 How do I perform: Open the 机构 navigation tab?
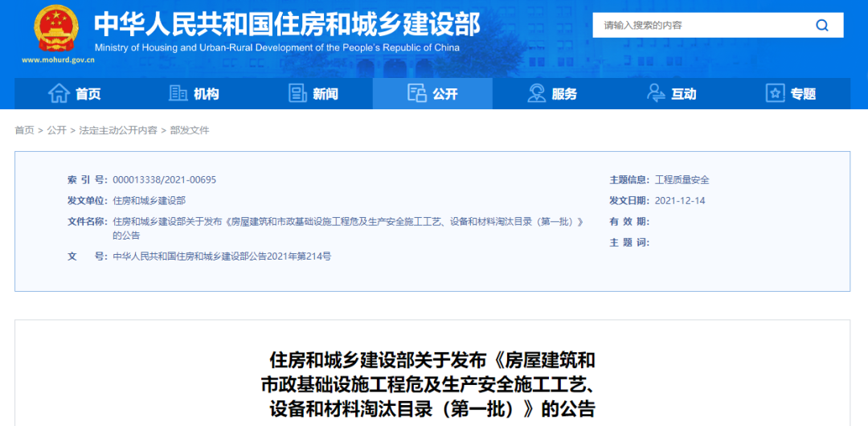click(194, 93)
